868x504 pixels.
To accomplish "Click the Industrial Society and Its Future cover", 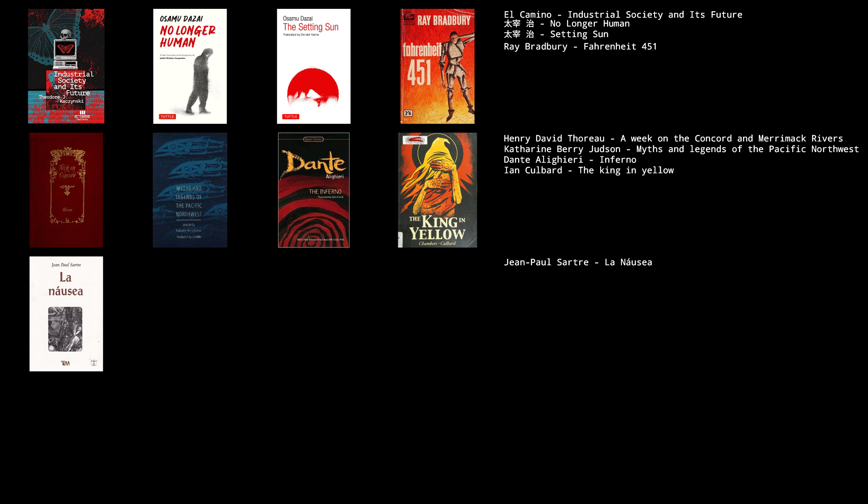I will click(x=66, y=66).
